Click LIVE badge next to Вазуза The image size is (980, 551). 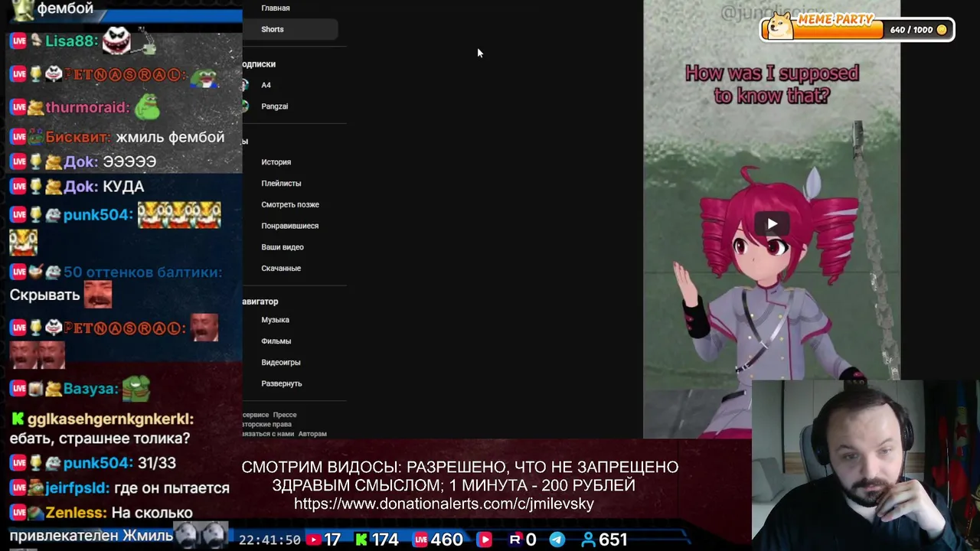point(18,389)
